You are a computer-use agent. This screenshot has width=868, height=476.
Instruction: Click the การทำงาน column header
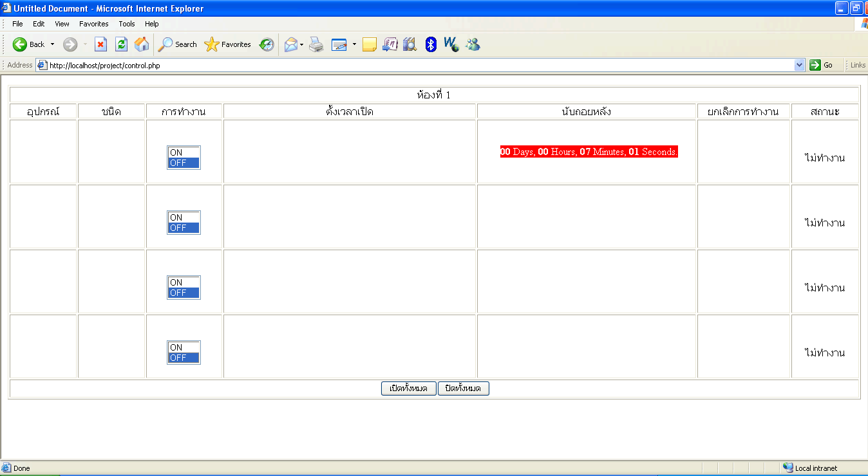(184, 112)
